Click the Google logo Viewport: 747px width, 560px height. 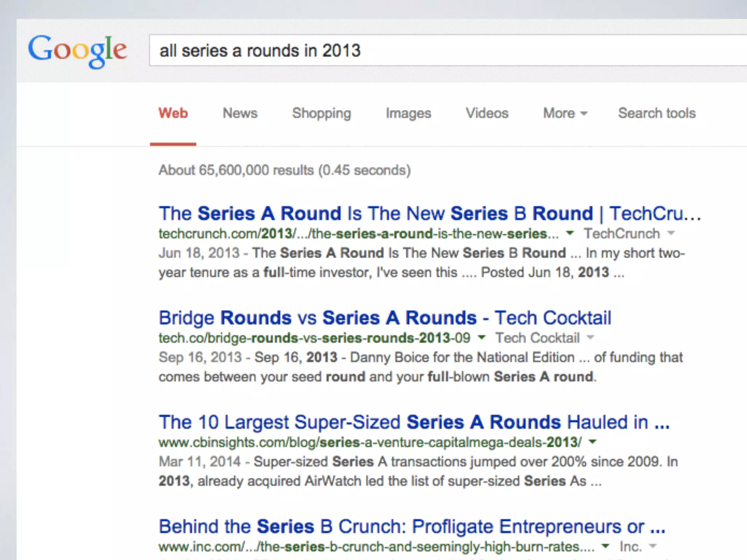tap(77, 50)
